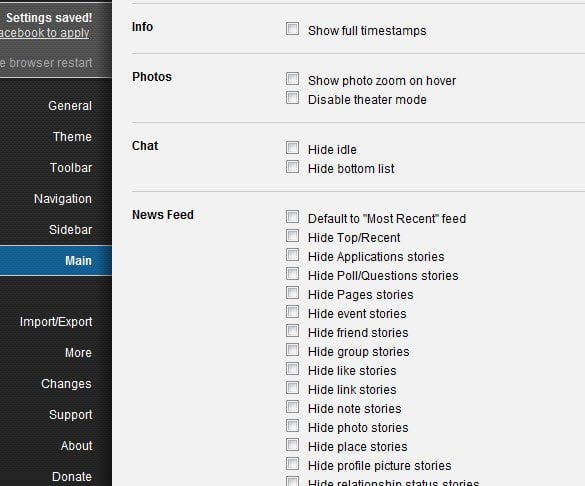Enable Show full timestamps checkbox
Image resolution: width=585 pixels, height=486 pixels.
[x=292, y=29]
